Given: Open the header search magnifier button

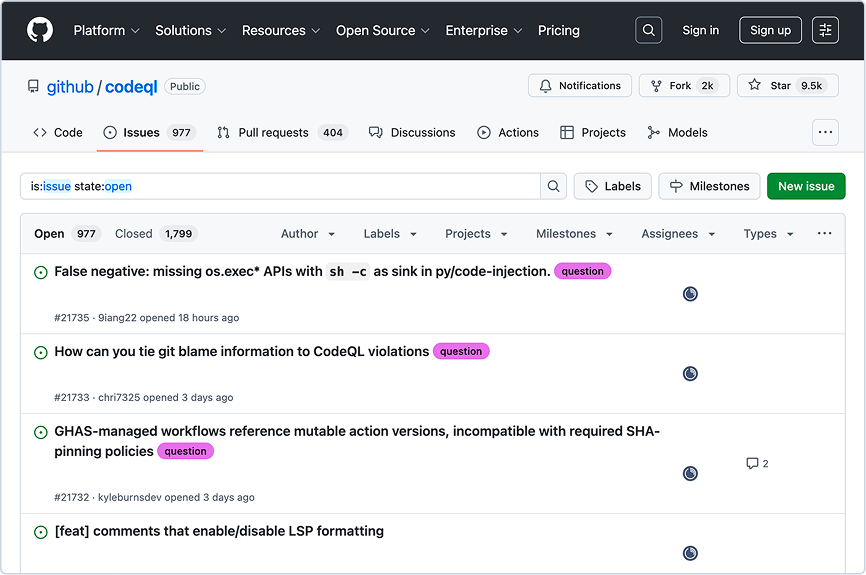Looking at the screenshot, I should [648, 30].
